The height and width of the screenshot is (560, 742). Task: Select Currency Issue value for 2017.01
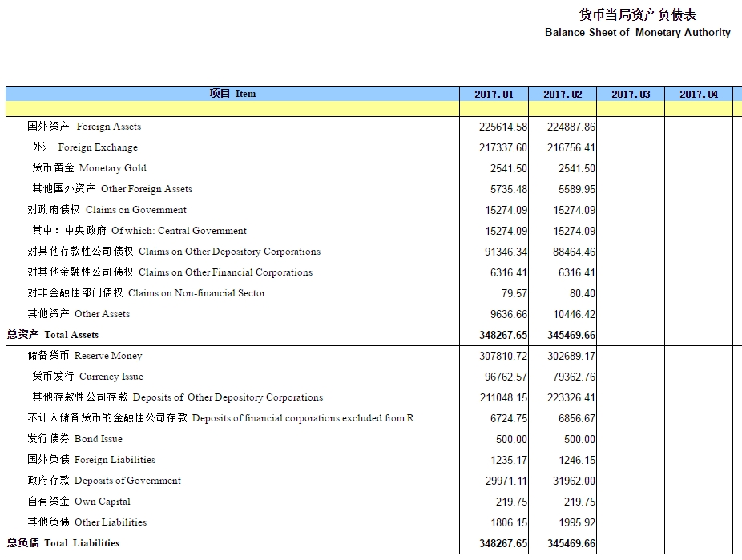[x=503, y=377]
